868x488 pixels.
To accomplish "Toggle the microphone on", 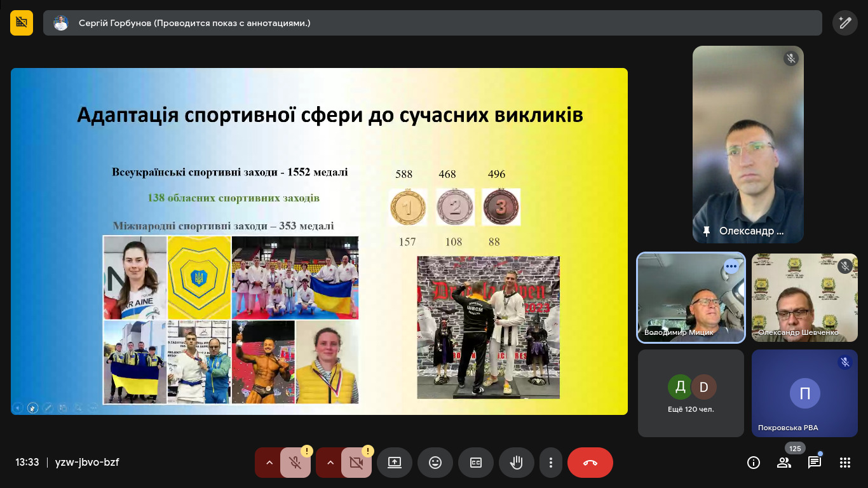I will (295, 463).
